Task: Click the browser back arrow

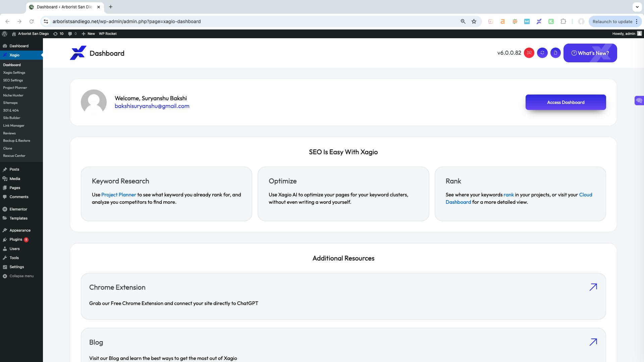Action: (7, 21)
